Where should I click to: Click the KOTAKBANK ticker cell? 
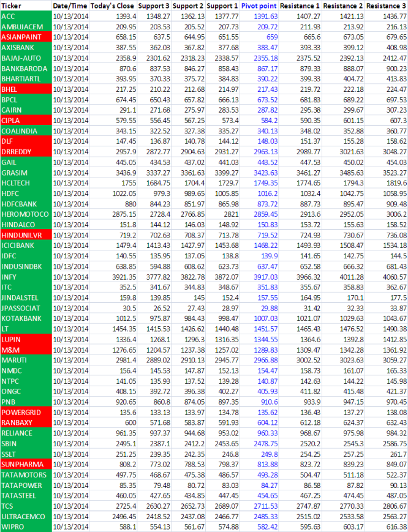(26, 318)
